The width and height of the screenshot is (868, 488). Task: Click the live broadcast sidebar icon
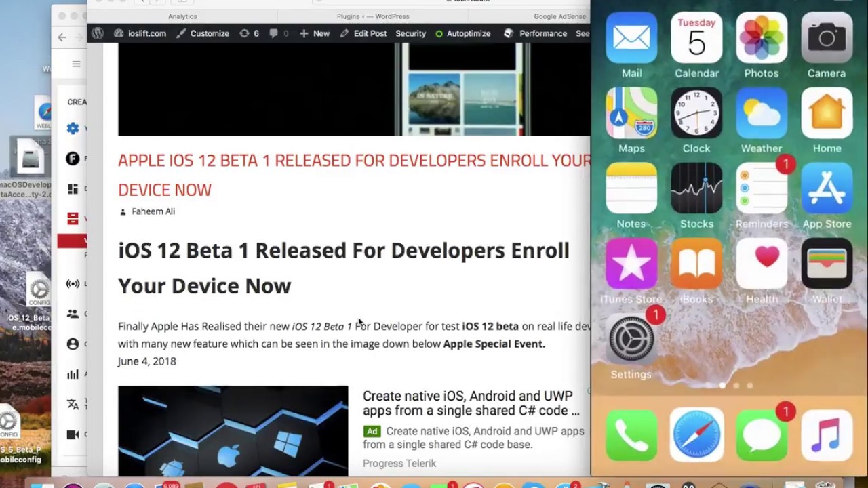[x=73, y=283]
